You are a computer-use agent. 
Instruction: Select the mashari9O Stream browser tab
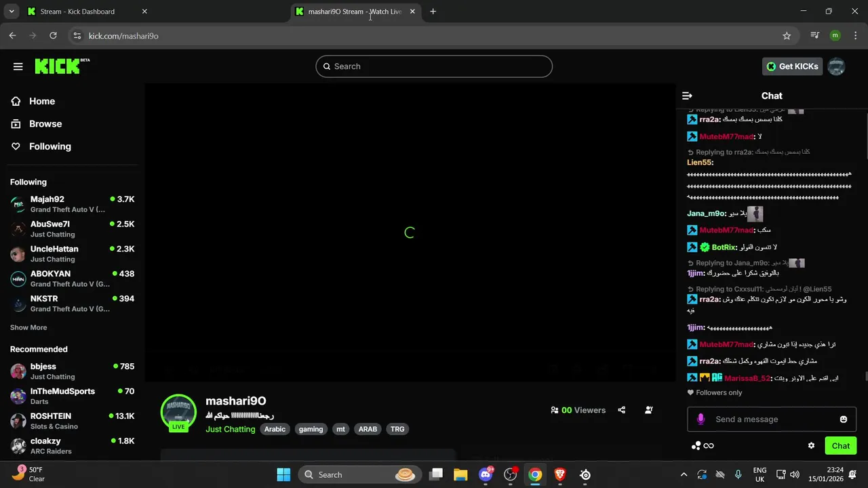pyautogui.click(x=355, y=12)
